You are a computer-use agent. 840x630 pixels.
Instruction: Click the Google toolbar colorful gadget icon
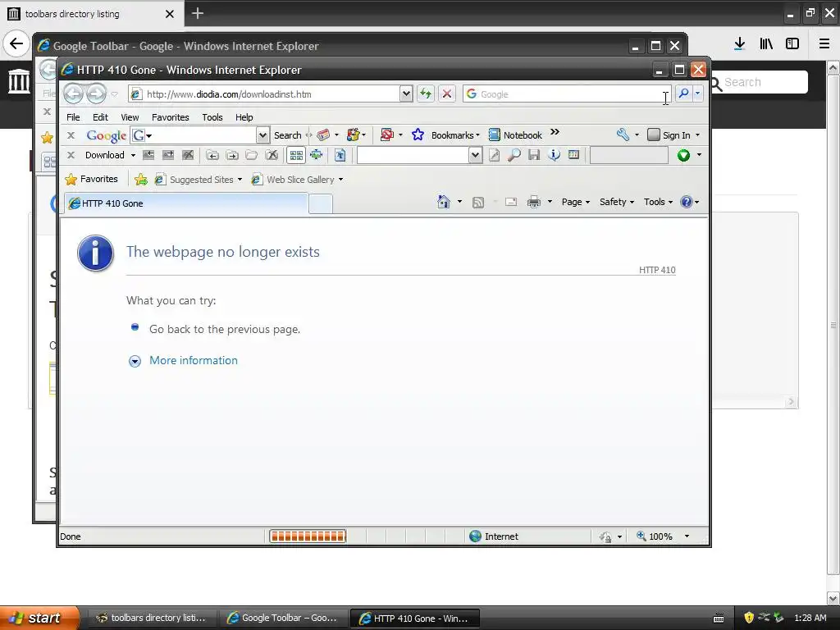coord(353,135)
